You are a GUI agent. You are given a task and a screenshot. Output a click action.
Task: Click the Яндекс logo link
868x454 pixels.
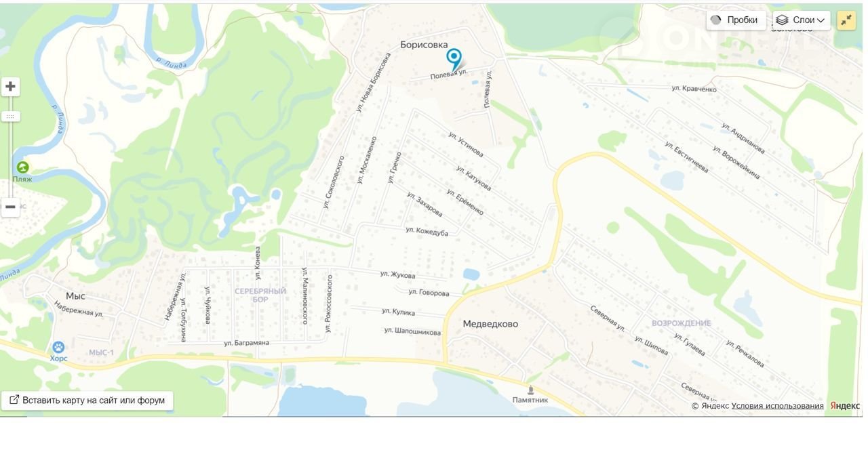(846, 406)
